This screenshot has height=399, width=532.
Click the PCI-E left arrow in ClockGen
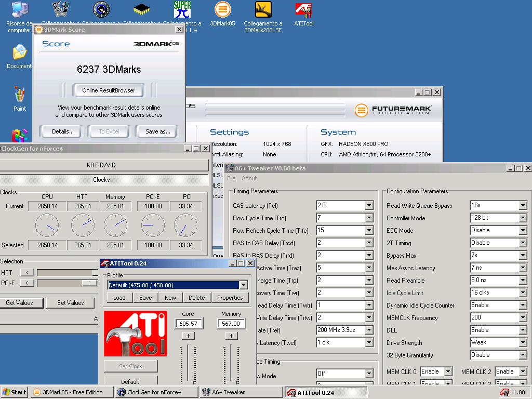(x=27, y=283)
